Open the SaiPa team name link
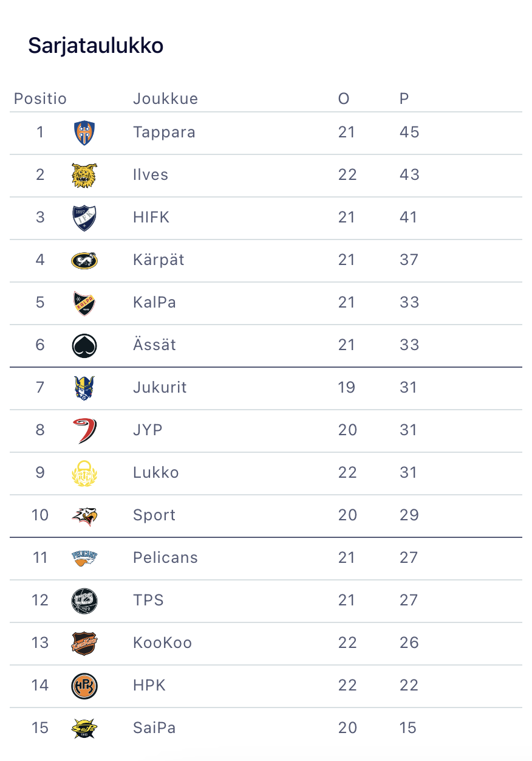Image resolution: width=532 pixels, height=761 pixels. tap(154, 728)
